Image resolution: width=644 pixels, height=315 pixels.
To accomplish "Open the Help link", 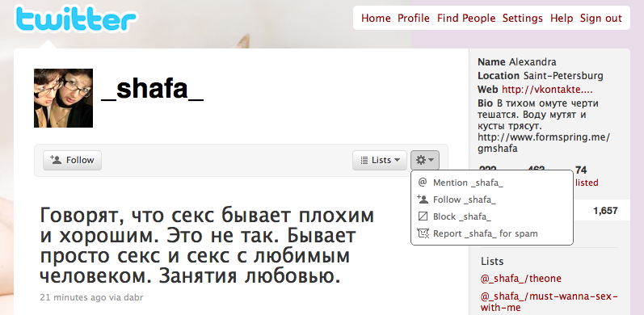I will pyautogui.click(x=562, y=18).
